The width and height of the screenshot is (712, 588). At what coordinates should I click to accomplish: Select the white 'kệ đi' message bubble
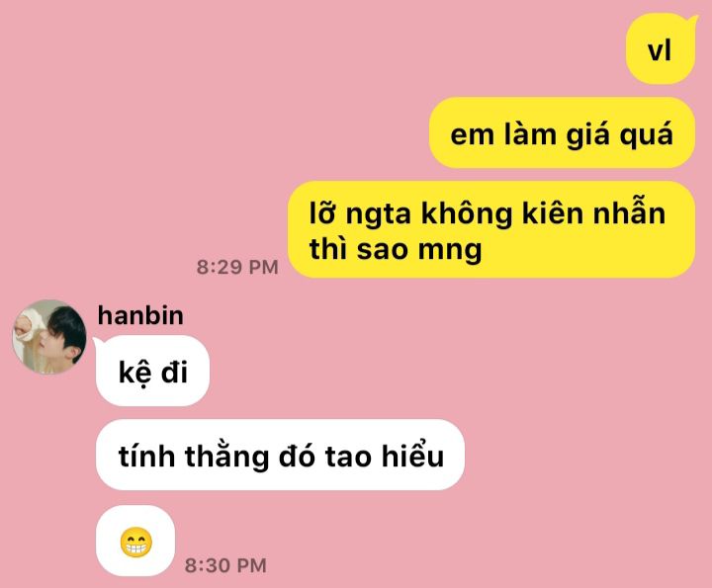[x=152, y=371]
